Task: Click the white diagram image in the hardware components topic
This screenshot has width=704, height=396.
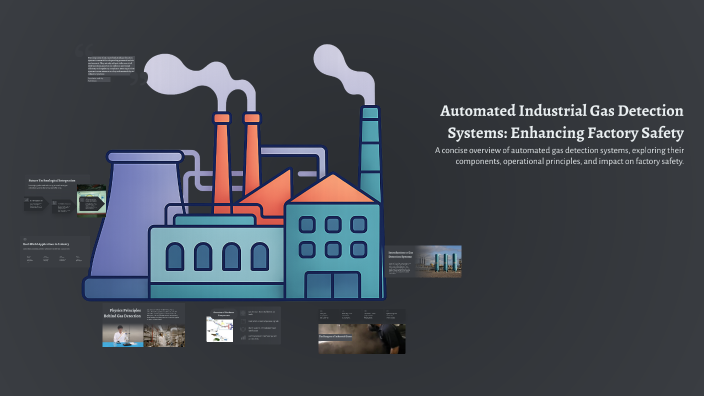Action: coord(220,329)
